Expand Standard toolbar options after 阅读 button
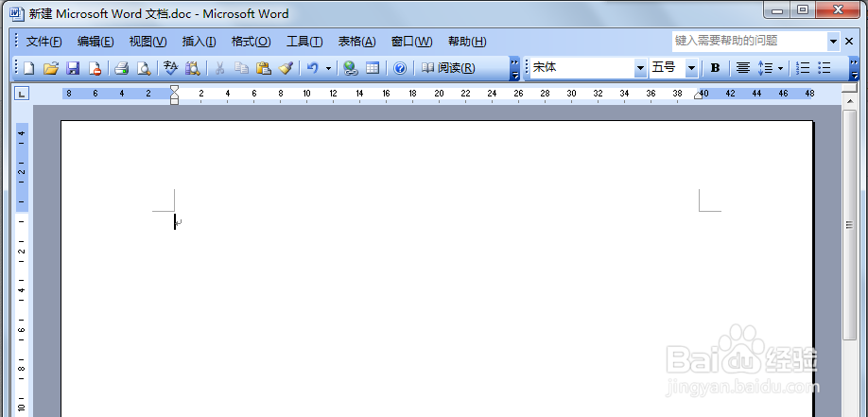Viewport: 868px width, 417px height. tap(514, 68)
